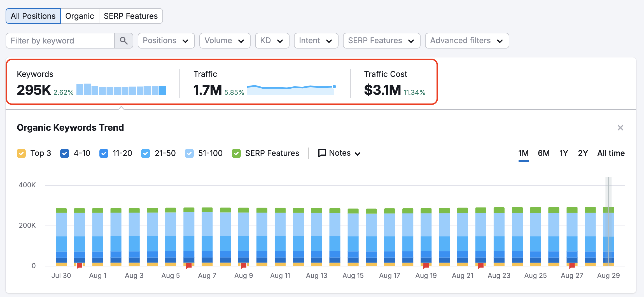
Task: Enable the Top 3 positions checkbox
Action: tap(21, 153)
